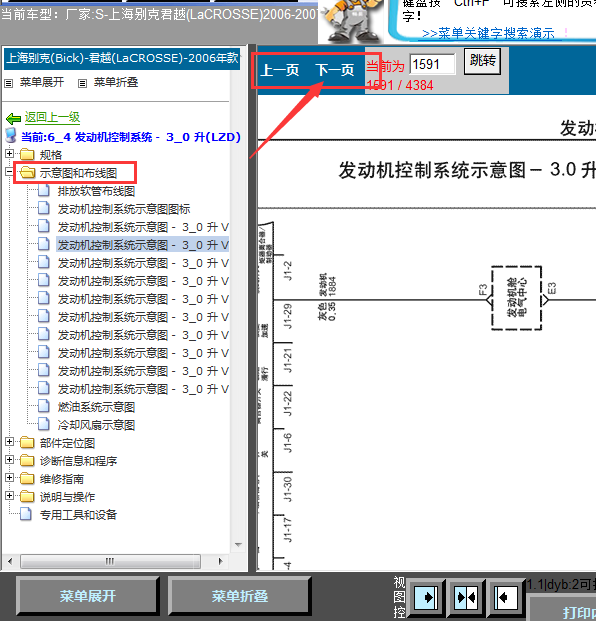Expand the 说明与操作 tree node
The width and height of the screenshot is (596, 621).
coord(10,496)
